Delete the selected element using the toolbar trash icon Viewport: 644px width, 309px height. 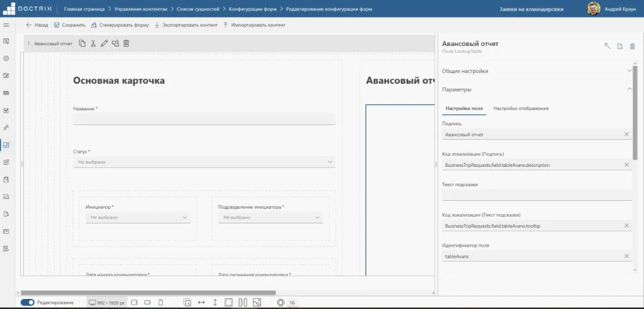(126, 43)
